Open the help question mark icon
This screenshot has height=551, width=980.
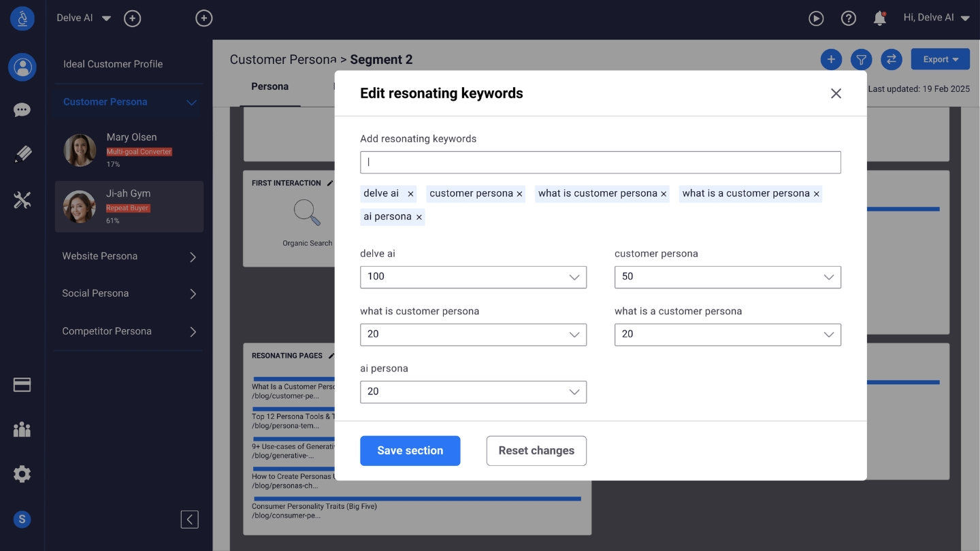click(x=848, y=18)
